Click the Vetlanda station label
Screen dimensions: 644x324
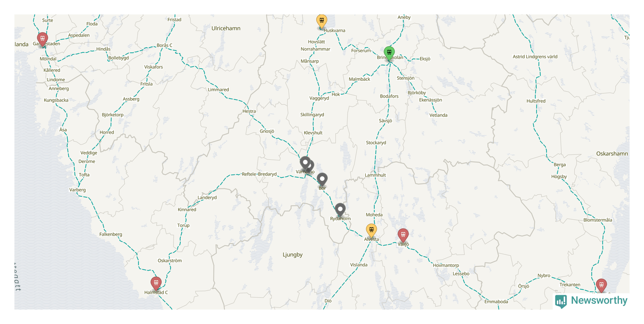tap(438, 115)
